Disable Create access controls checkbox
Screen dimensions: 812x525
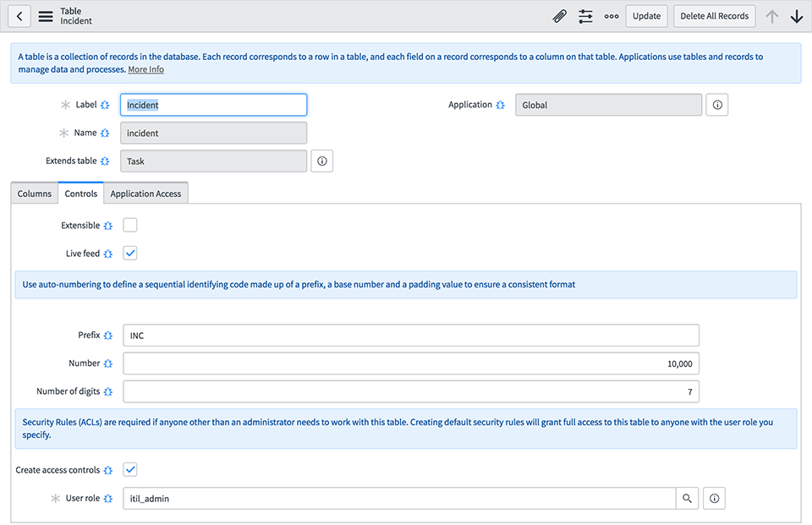tap(130, 470)
